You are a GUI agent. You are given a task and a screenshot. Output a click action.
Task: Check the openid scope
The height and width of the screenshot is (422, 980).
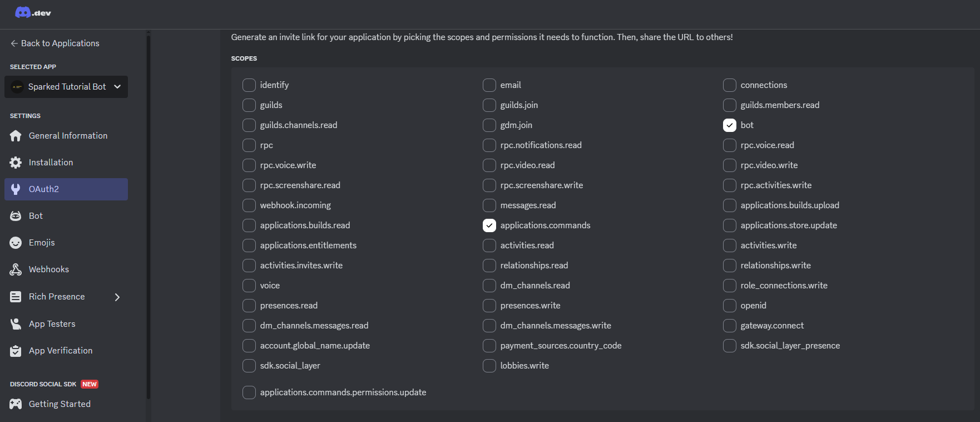tap(730, 306)
